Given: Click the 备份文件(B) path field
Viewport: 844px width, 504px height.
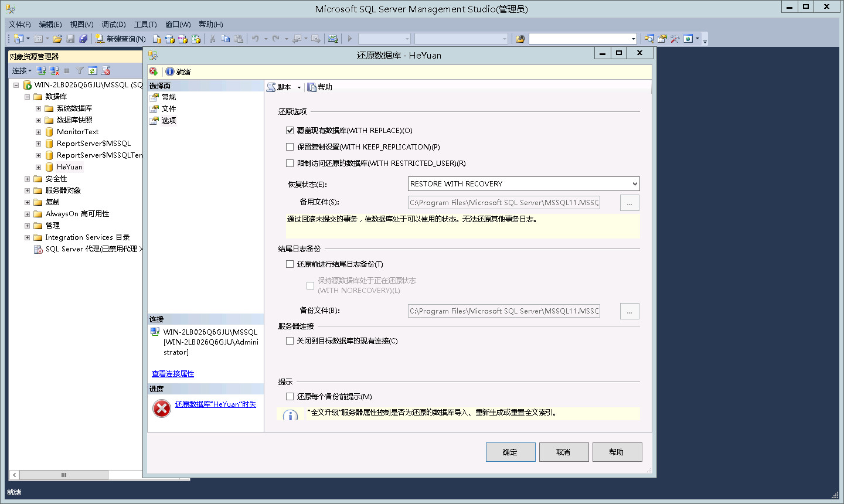Looking at the screenshot, I should click(504, 311).
